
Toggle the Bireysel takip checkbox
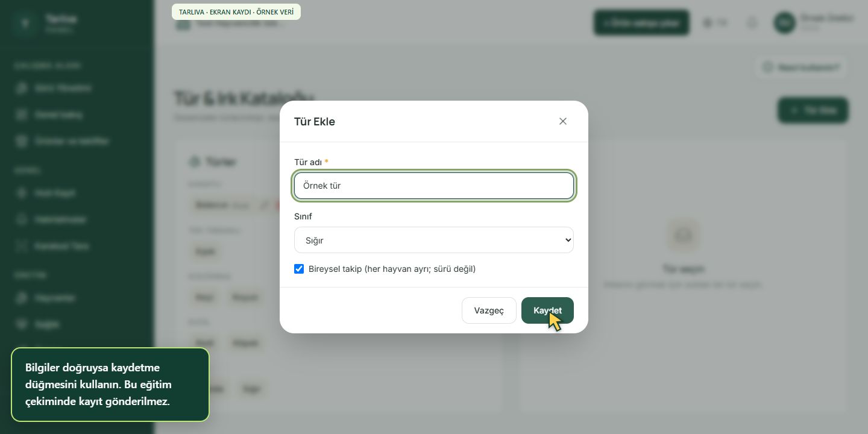299,269
